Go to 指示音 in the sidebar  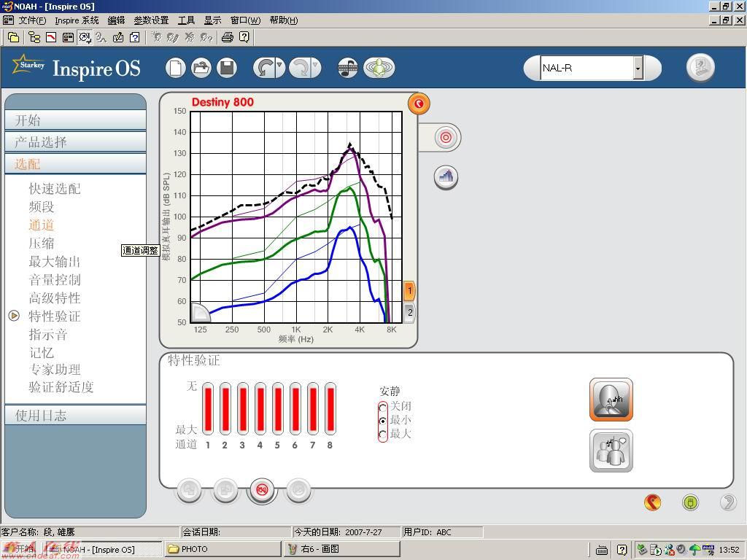[48, 334]
